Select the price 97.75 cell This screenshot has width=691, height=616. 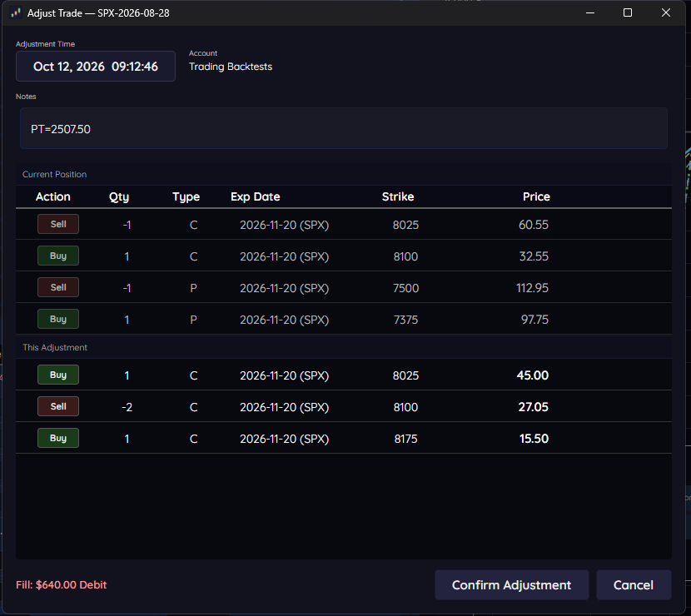(x=534, y=320)
